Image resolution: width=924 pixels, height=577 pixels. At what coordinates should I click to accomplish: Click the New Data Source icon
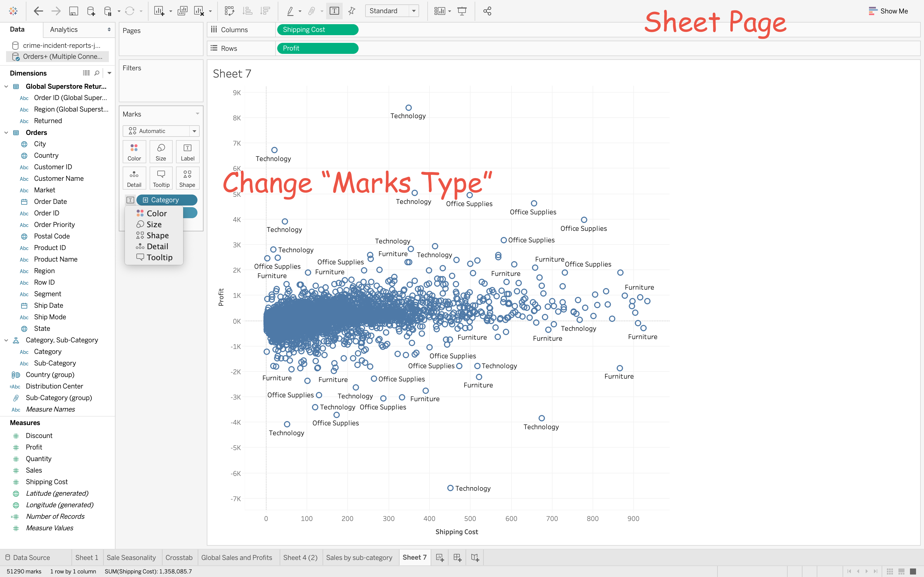click(x=90, y=11)
